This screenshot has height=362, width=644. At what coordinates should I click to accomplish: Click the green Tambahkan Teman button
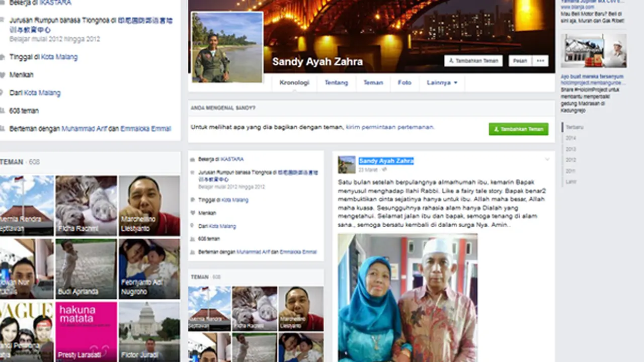point(519,129)
